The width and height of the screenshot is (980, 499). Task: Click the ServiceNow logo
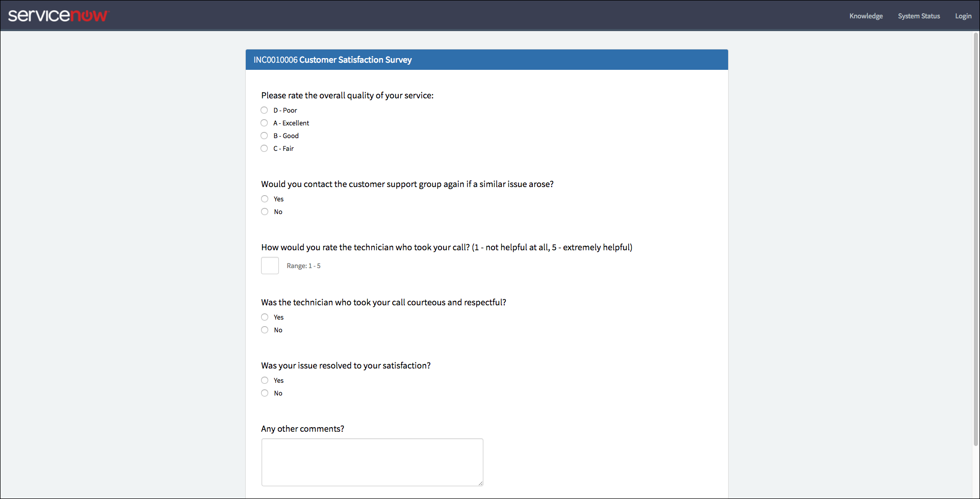pos(58,15)
